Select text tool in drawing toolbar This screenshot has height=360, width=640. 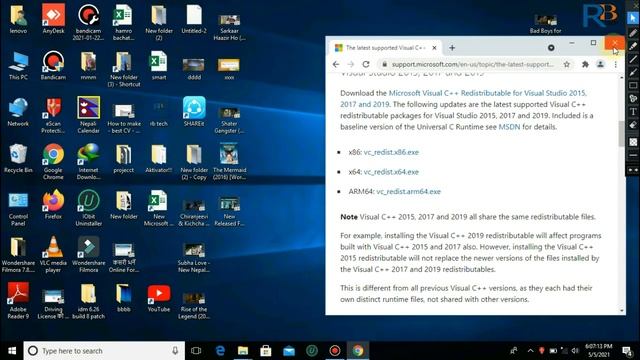(x=633, y=111)
